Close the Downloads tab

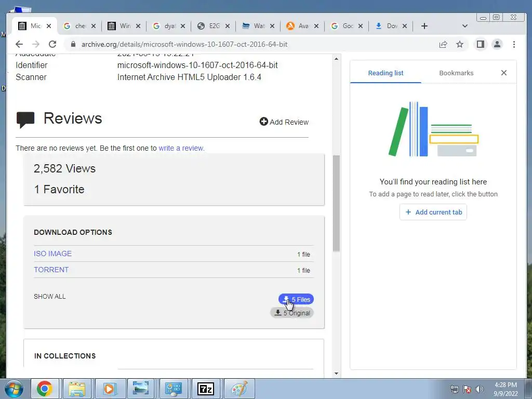pyautogui.click(x=404, y=26)
